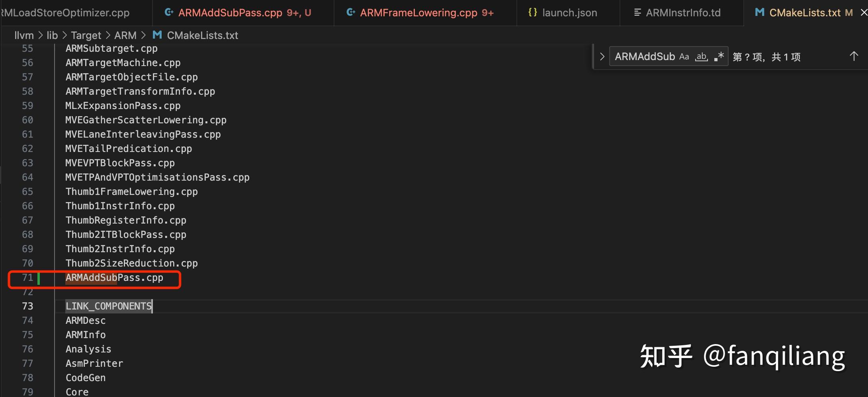Click the C++ icon on ARMFrameLowering.cpp tab

point(351,13)
